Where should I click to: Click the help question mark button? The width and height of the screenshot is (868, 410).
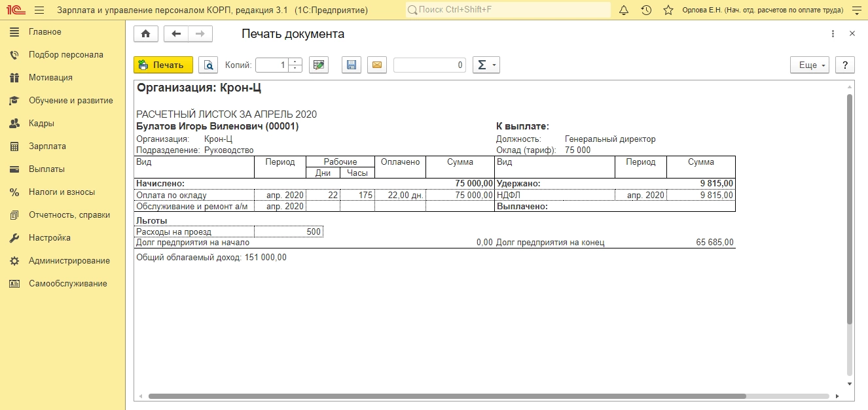click(x=845, y=65)
